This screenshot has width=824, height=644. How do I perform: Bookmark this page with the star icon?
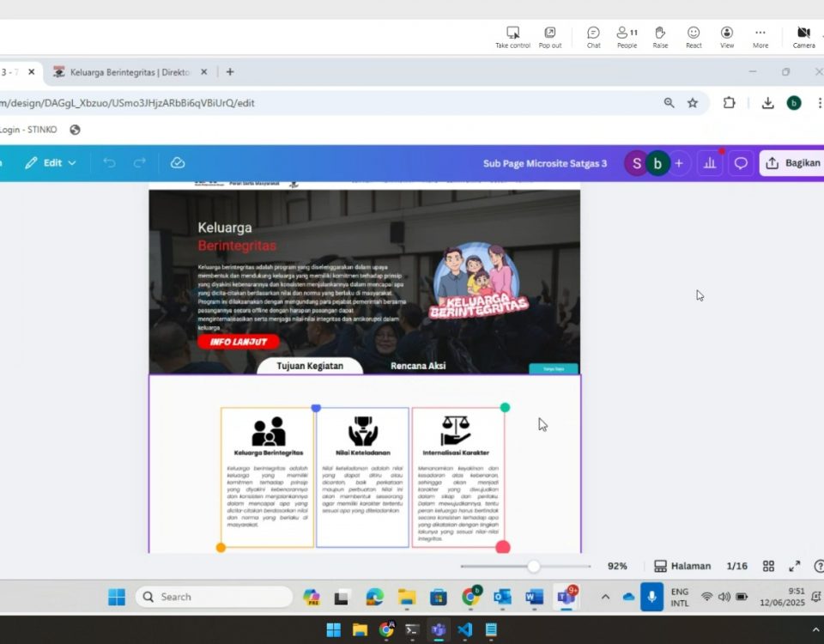693,103
